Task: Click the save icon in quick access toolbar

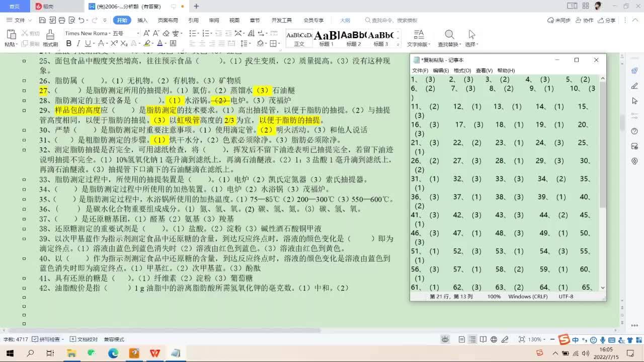Action: tap(42, 21)
